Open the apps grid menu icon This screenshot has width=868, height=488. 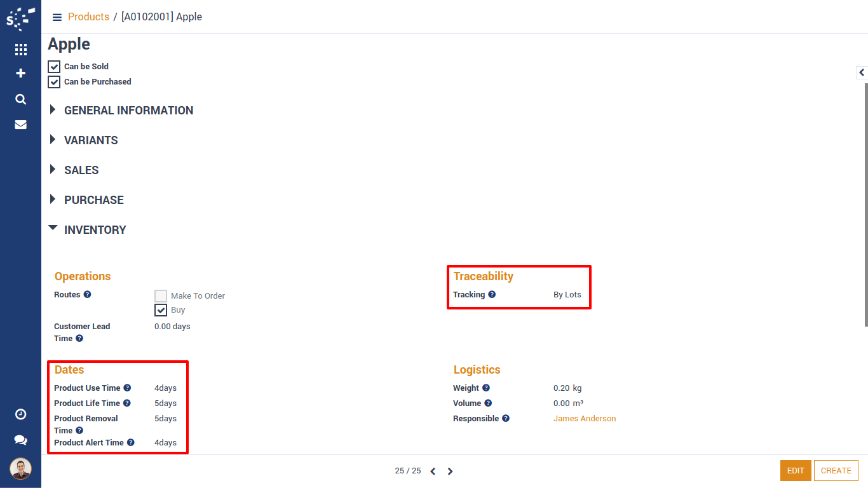(20, 50)
